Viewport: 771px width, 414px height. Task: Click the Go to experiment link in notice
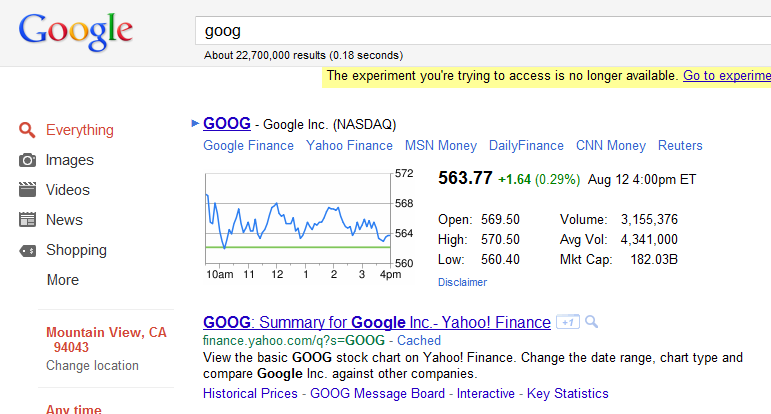click(x=726, y=76)
